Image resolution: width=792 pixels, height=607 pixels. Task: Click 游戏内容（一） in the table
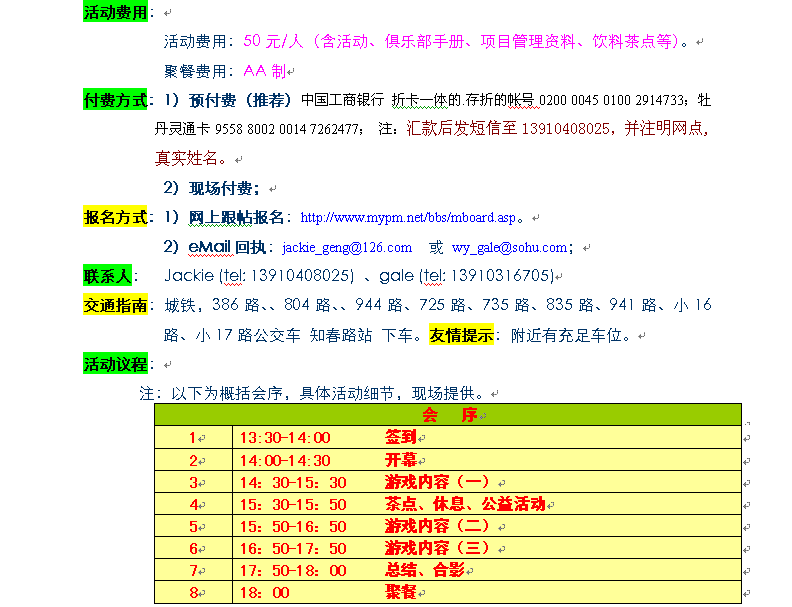[437, 482]
